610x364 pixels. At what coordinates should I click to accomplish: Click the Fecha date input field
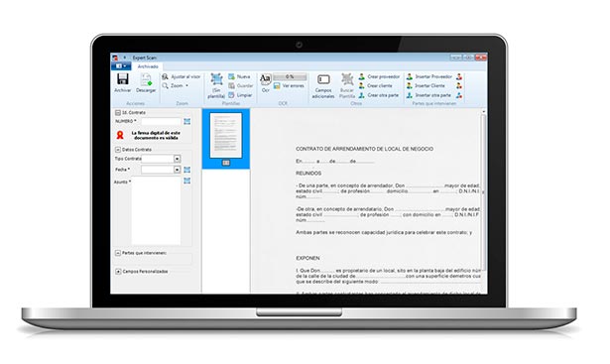tap(161, 170)
